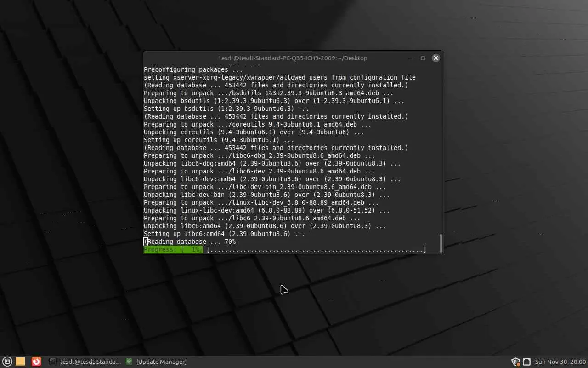The image size is (588, 368).
Task: Click the "Setting up bsdutils" line
Action: [x=226, y=109]
